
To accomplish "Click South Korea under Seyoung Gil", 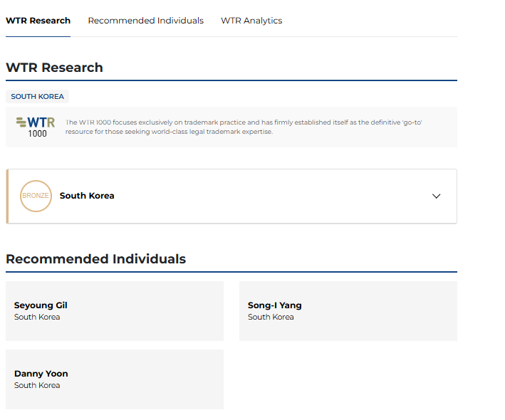I will [x=37, y=317].
